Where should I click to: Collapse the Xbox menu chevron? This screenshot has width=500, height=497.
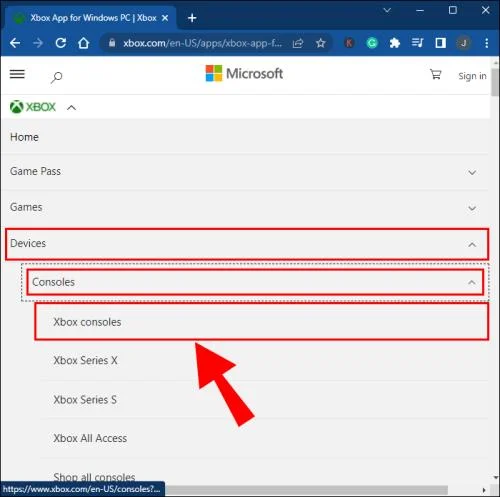click(x=71, y=108)
